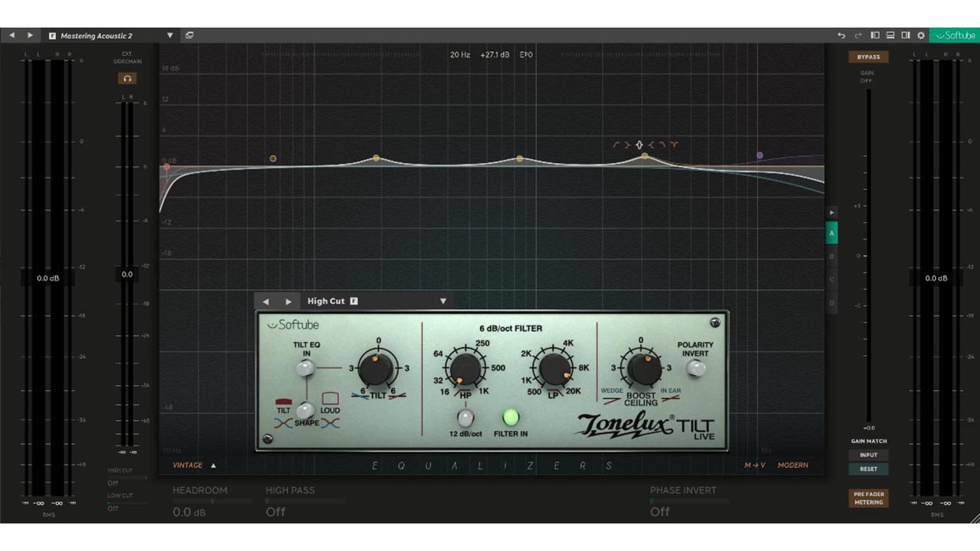Expand the High Cut module preset menu

443,302
